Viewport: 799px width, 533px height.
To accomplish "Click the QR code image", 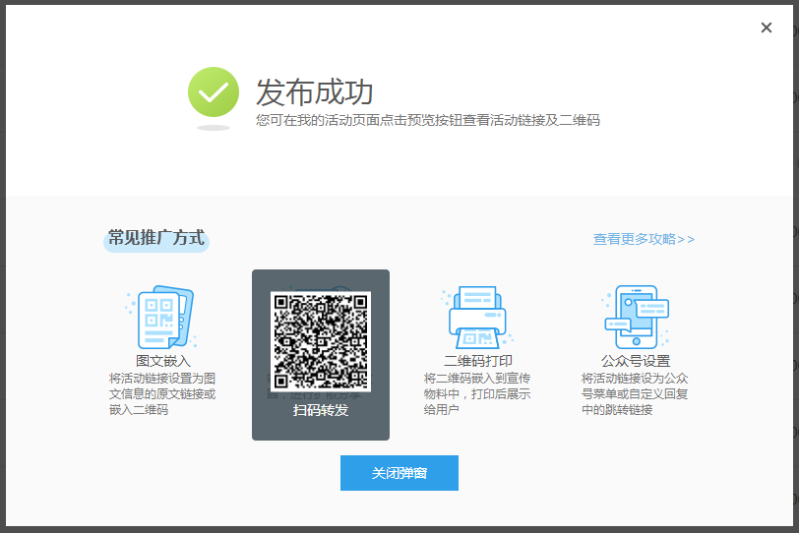I will point(321,341).
